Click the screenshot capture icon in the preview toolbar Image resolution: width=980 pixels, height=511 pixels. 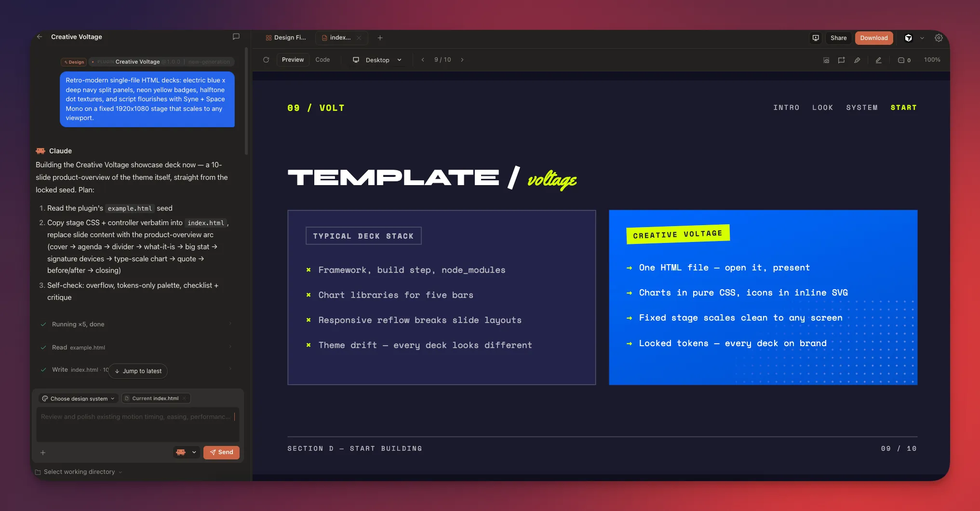[826, 60]
